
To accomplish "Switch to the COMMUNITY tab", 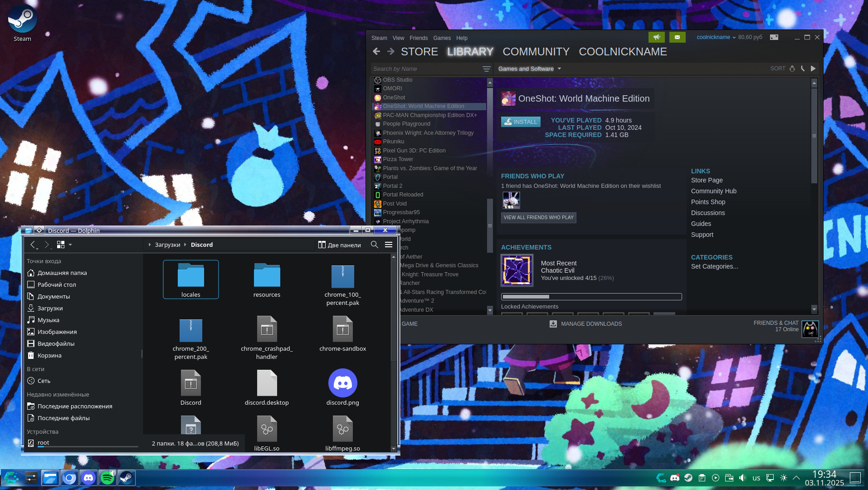I will [x=536, y=52].
